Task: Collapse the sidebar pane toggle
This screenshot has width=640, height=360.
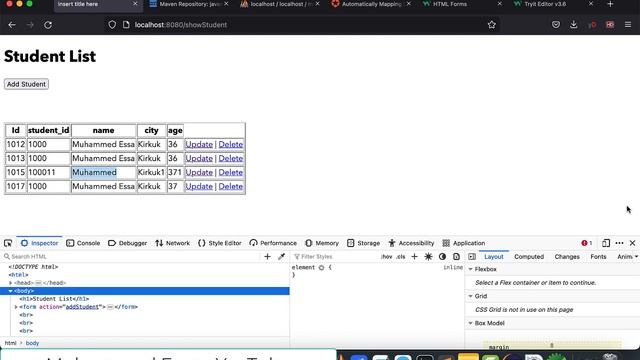Action: [472, 257]
